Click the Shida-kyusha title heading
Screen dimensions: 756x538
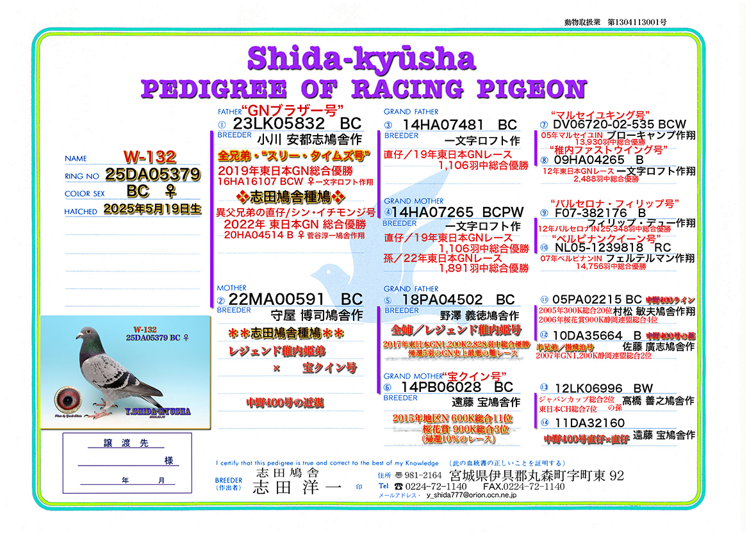[361, 59]
